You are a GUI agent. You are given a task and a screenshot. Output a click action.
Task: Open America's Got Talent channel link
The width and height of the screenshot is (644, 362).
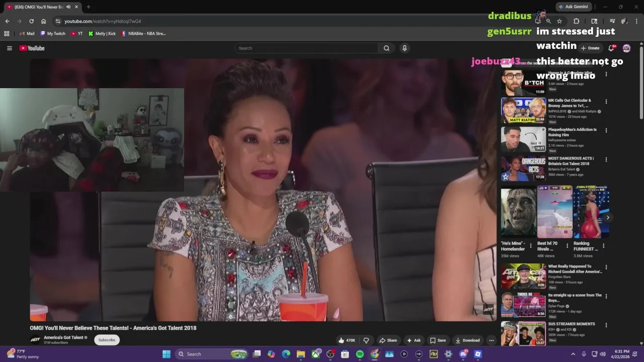(x=63, y=337)
